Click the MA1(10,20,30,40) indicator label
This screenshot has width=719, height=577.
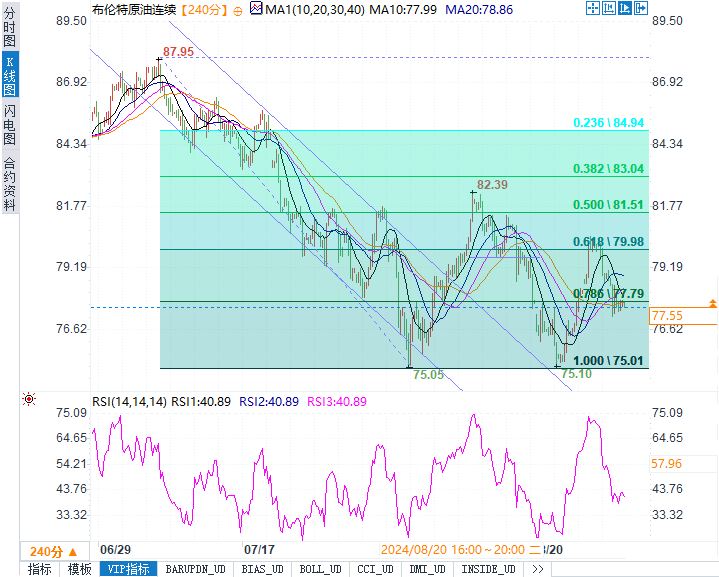tap(315, 10)
